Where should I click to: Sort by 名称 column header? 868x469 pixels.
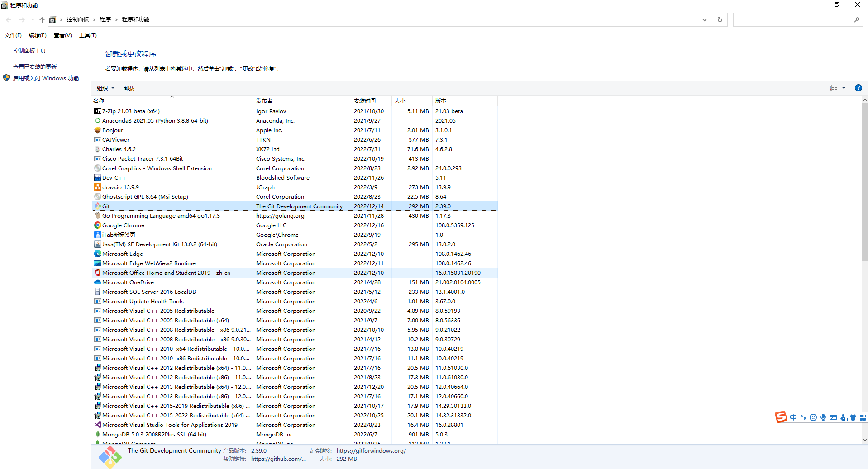172,100
